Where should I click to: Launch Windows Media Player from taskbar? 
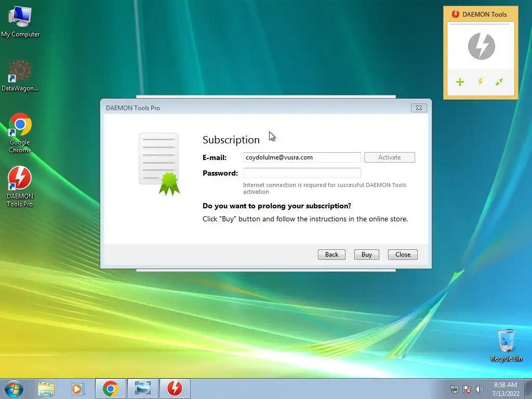[x=77, y=389]
